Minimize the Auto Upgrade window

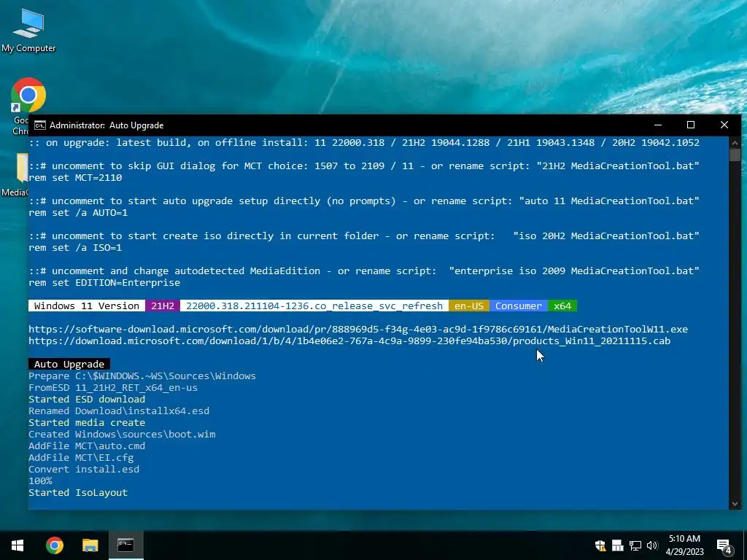pyautogui.click(x=658, y=125)
